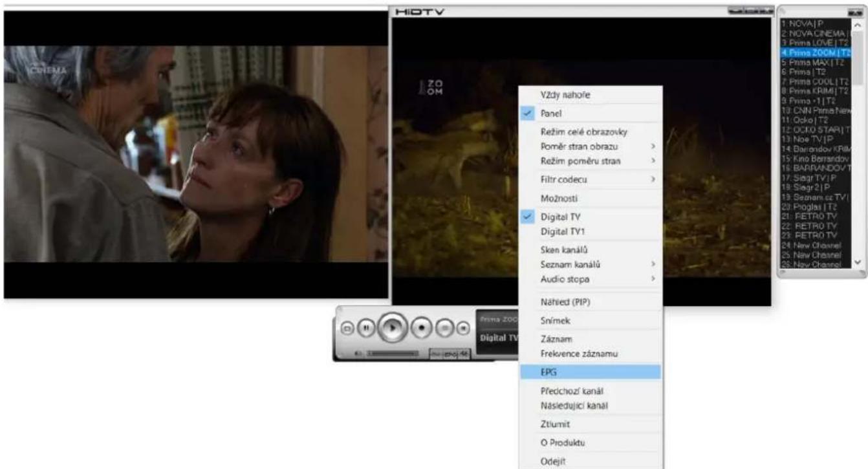Screen dimensions: 868x469
Task: Click channel list scrollbar down arrow
Action: tap(858, 263)
